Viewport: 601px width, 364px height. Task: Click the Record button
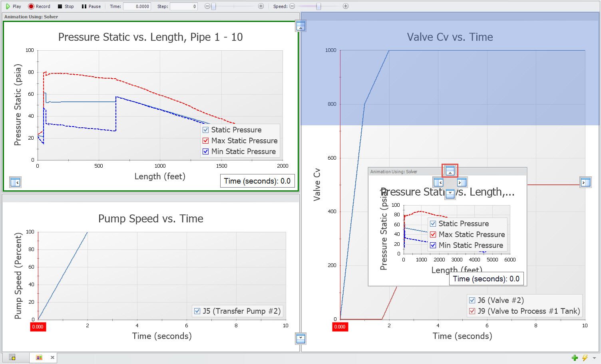coord(39,6)
